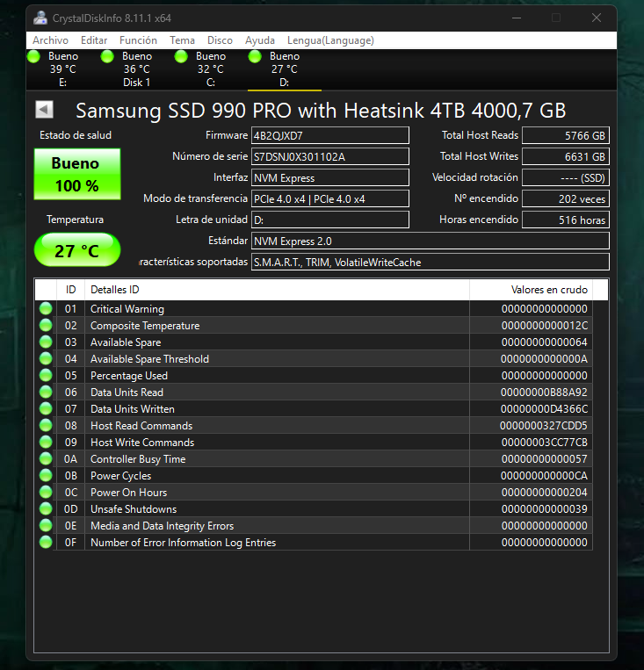Select the Data Units Written row text
The image size is (644, 670).
132,409
